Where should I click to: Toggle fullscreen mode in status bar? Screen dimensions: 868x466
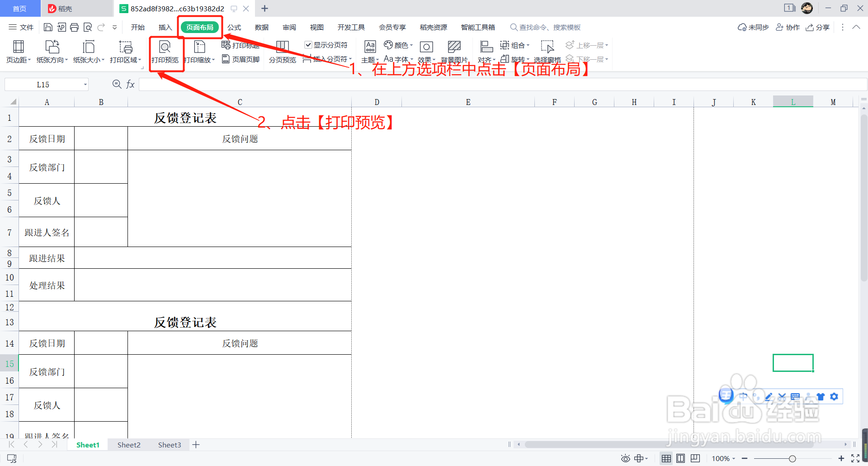(855, 458)
